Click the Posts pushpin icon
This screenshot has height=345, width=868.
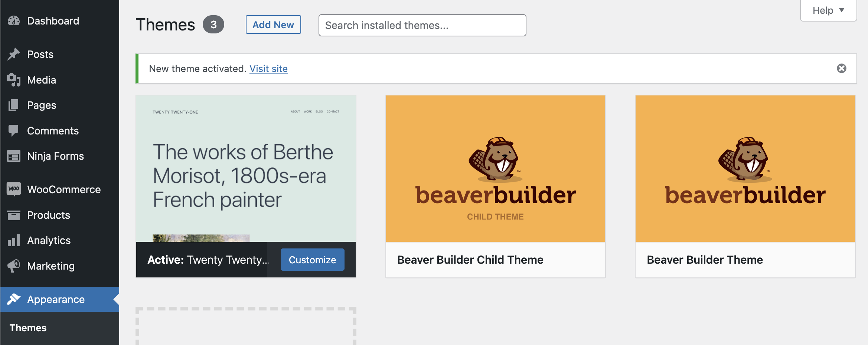(x=14, y=54)
